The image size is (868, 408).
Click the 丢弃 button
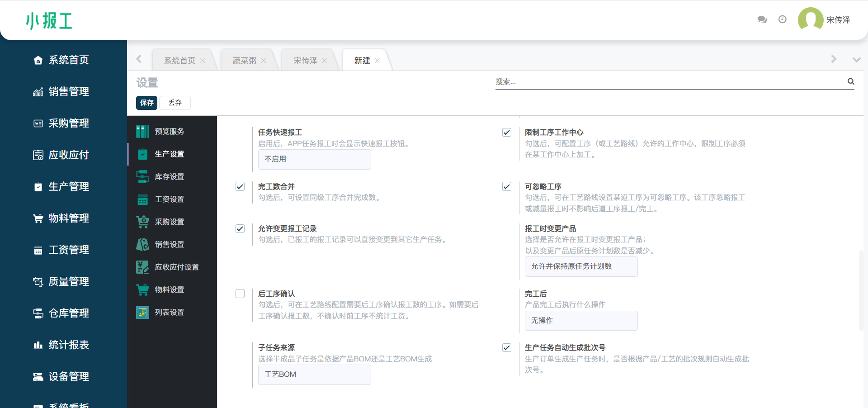[x=175, y=103]
